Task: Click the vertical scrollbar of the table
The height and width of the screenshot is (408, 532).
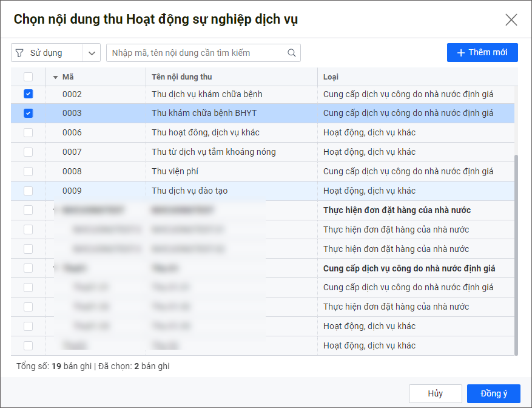Action: [x=516, y=255]
